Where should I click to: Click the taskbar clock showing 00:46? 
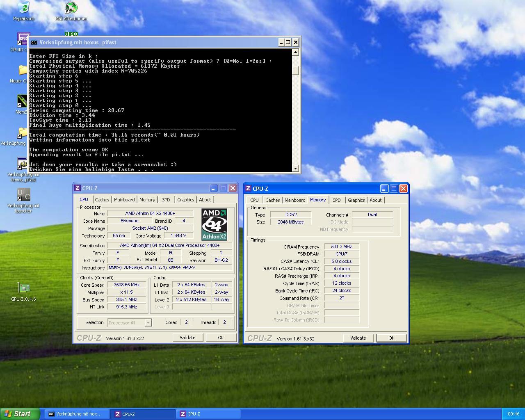tap(513, 414)
